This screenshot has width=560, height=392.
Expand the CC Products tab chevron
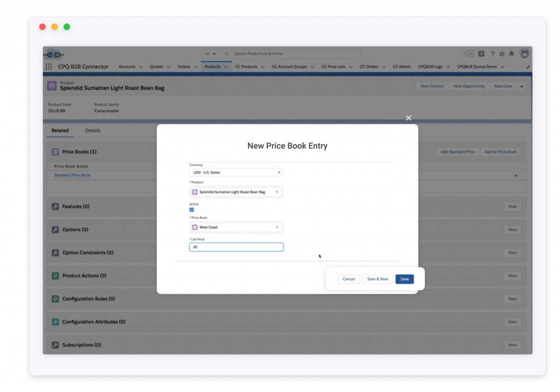(262, 67)
